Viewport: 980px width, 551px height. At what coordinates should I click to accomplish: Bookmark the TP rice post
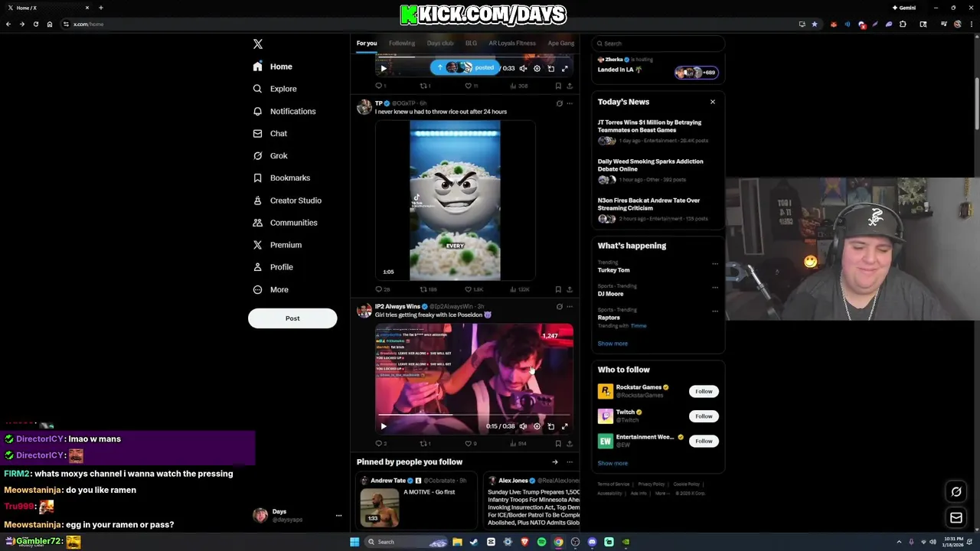click(558, 289)
